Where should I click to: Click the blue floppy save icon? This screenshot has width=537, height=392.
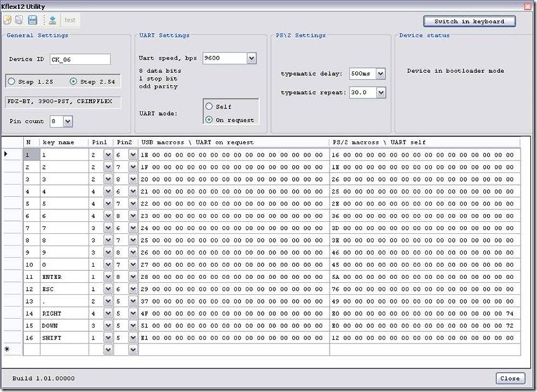tap(32, 20)
